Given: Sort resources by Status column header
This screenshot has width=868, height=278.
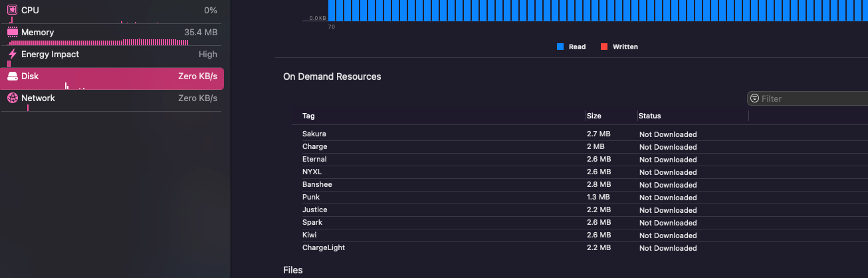Looking at the screenshot, I should click(x=650, y=116).
